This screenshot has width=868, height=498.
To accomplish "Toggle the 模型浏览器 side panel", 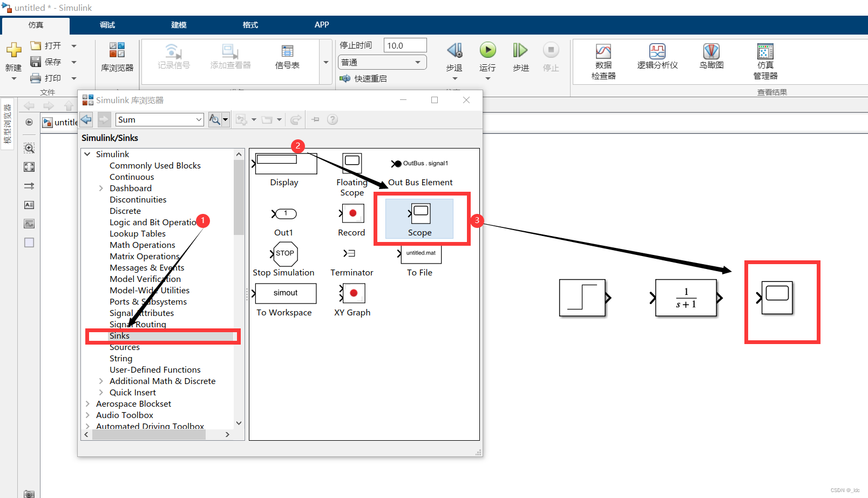I will click(8, 124).
